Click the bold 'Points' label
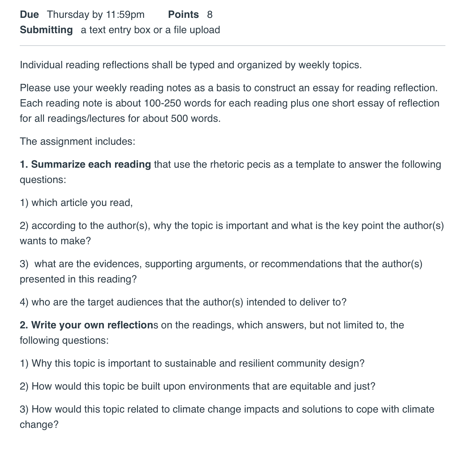Viewport: 476px width, 454px height. pyautogui.click(x=183, y=15)
